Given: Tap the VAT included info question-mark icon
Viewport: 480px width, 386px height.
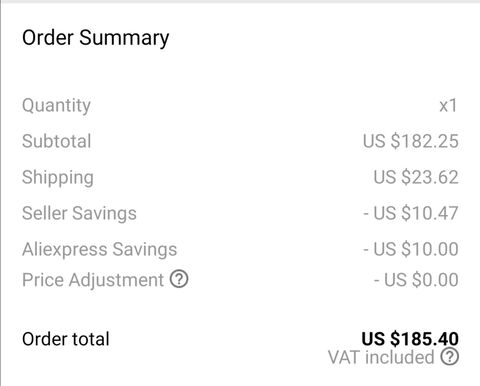Looking at the screenshot, I should click(450, 356).
